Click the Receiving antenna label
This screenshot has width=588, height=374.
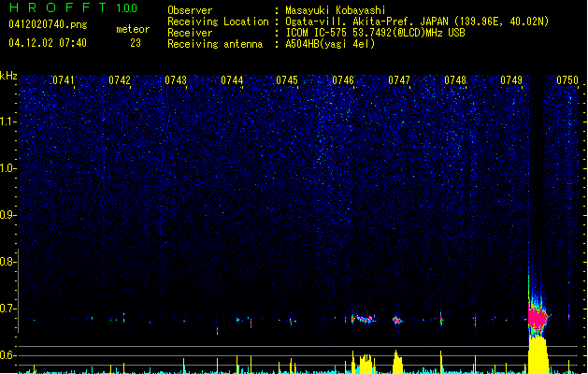[x=215, y=44]
